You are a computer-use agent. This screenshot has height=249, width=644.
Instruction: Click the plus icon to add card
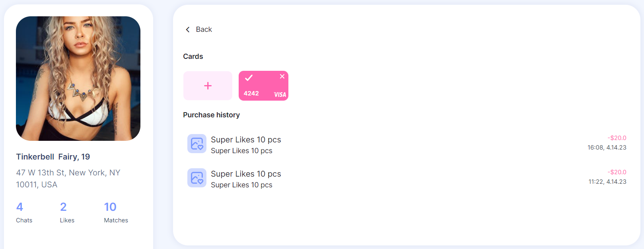(x=208, y=86)
